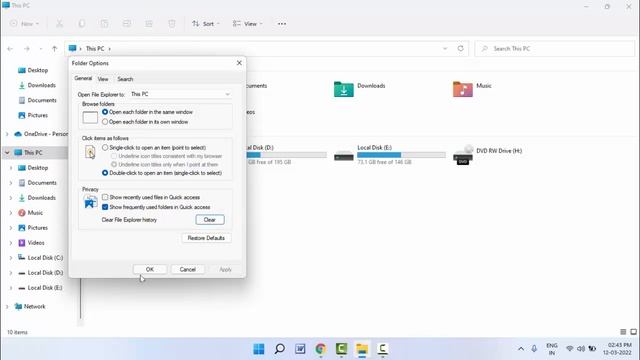
Task: Select Videos in navigation sidebar
Action: coord(36,243)
